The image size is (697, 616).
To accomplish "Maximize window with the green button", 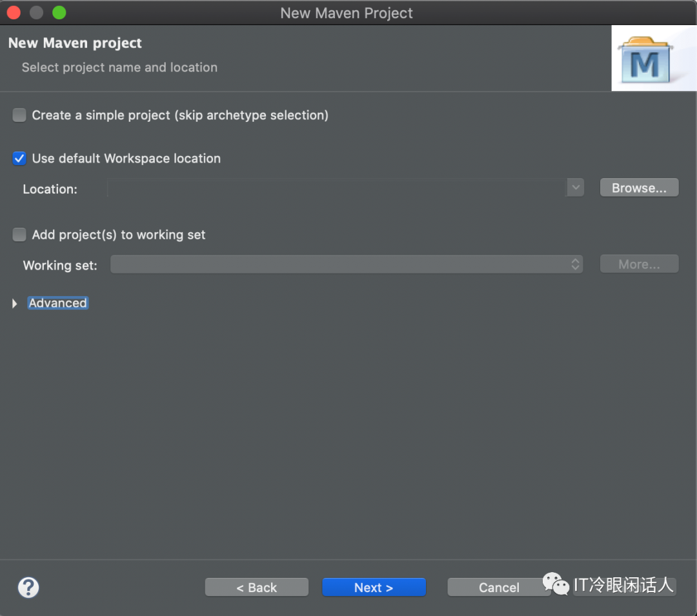I will point(59,12).
